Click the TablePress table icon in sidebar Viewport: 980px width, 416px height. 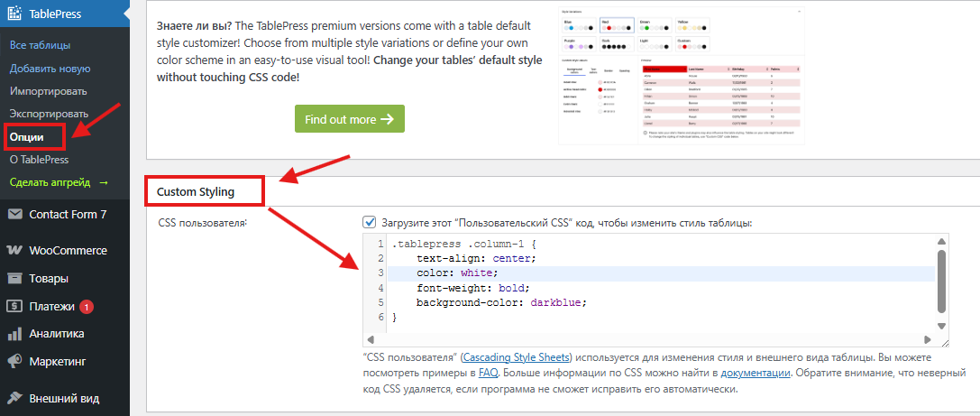tap(14, 14)
